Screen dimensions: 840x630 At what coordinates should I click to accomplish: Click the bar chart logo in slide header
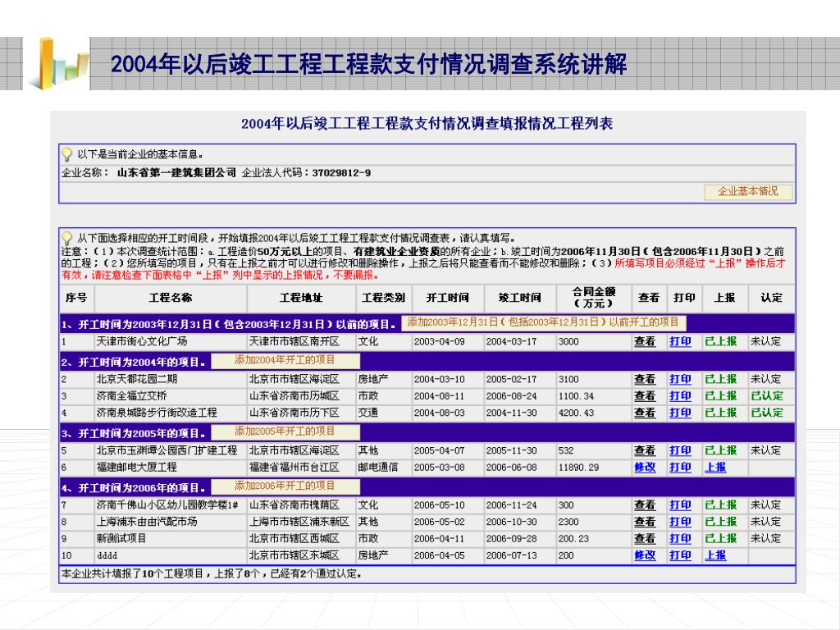[58, 63]
